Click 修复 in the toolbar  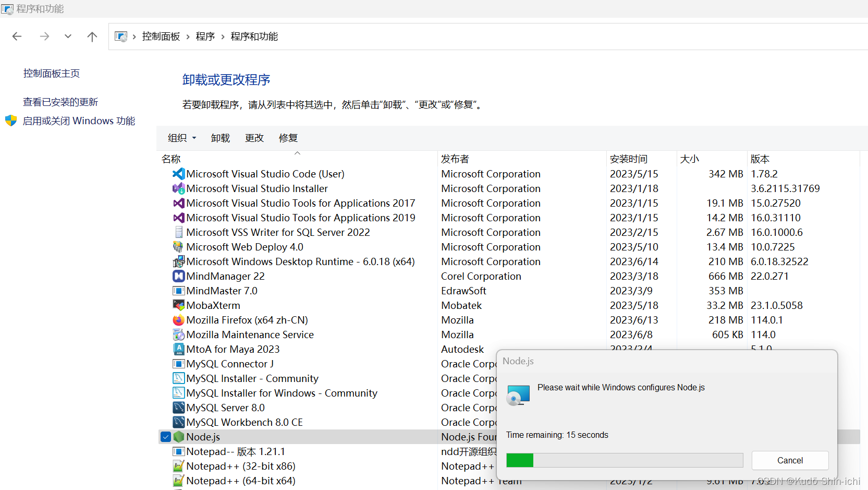[288, 138]
